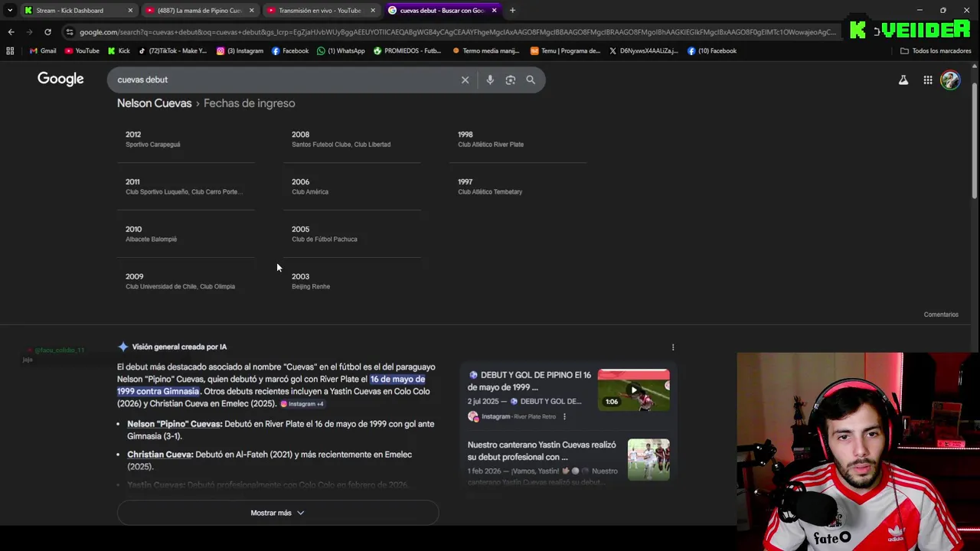Select the 2010 Albacete Balompié entry
This screenshot has height=551, width=980.
(185, 233)
